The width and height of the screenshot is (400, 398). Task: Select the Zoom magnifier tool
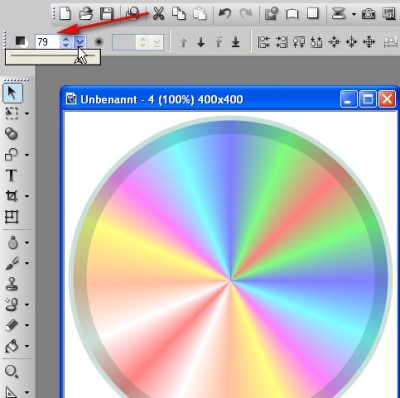click(12, 371)
